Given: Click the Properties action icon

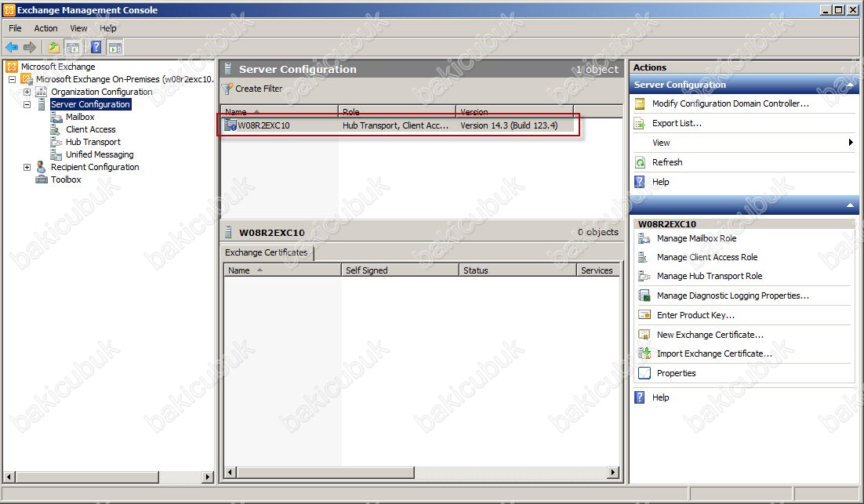Looking at the screenshot, I should [x=644, y=373].
